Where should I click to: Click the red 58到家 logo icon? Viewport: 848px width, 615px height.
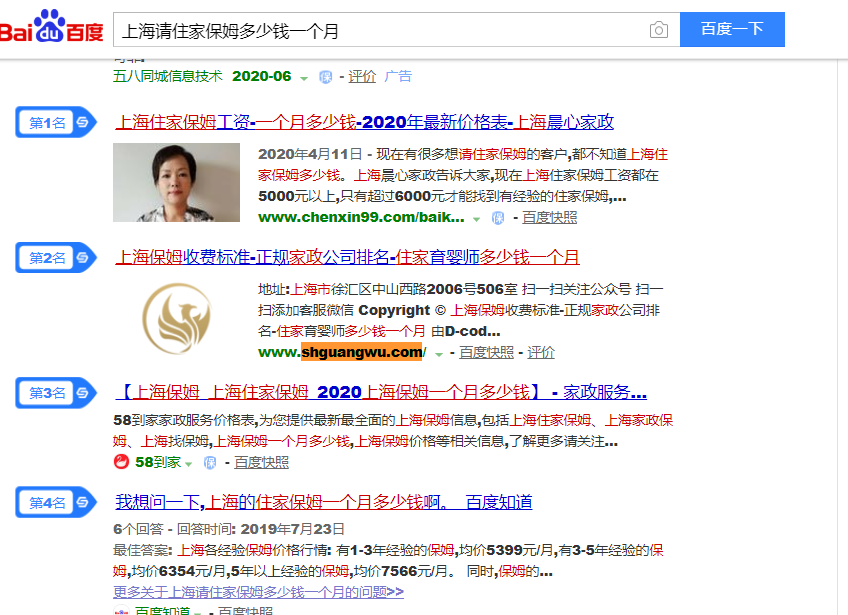coord(122,462)
